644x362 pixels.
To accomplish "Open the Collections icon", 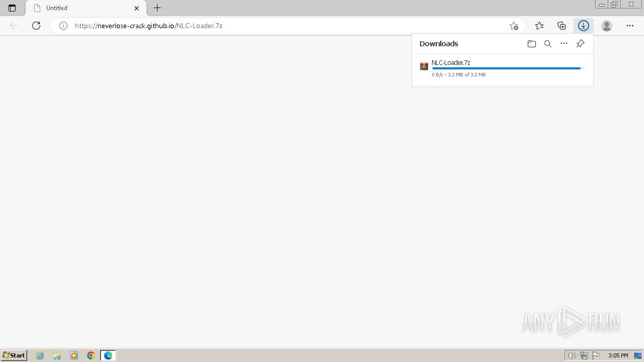I will tap(561, 26).
